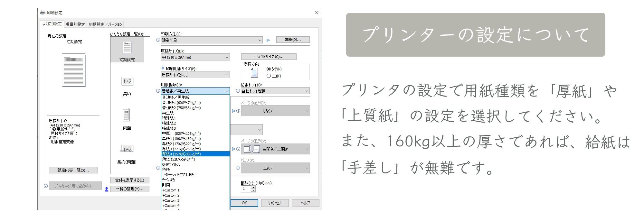This screenshot has width=644, height=222.
Task: Choose OHPフィルム from the list
Action: [195, 164]
